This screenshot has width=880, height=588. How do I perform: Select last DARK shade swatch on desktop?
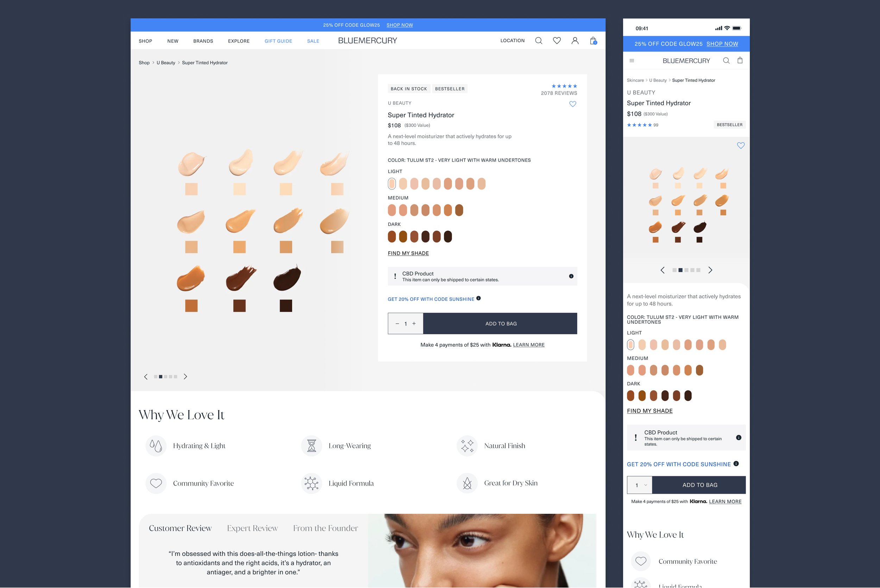tap(448, 236)
